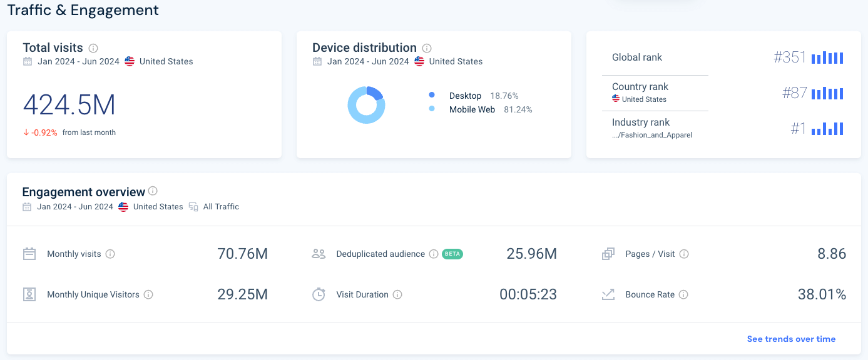Select the Deduplicated audience people icon

point(319,254)
